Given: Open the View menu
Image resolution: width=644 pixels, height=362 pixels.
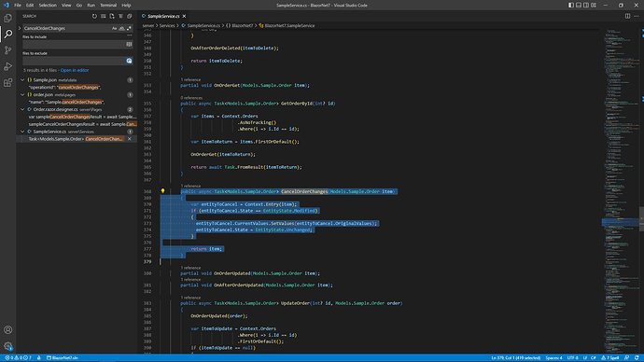Looking at the screenshot, I should [66, 6].
